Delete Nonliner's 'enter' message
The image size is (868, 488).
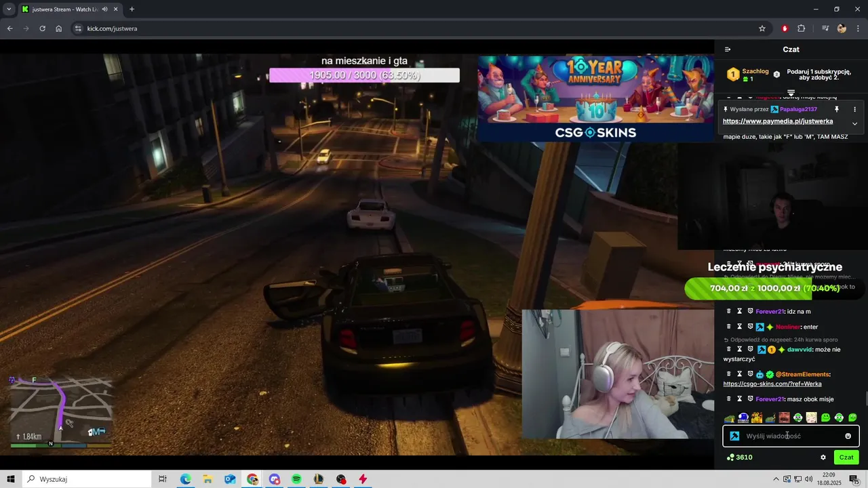pos(729,327)
